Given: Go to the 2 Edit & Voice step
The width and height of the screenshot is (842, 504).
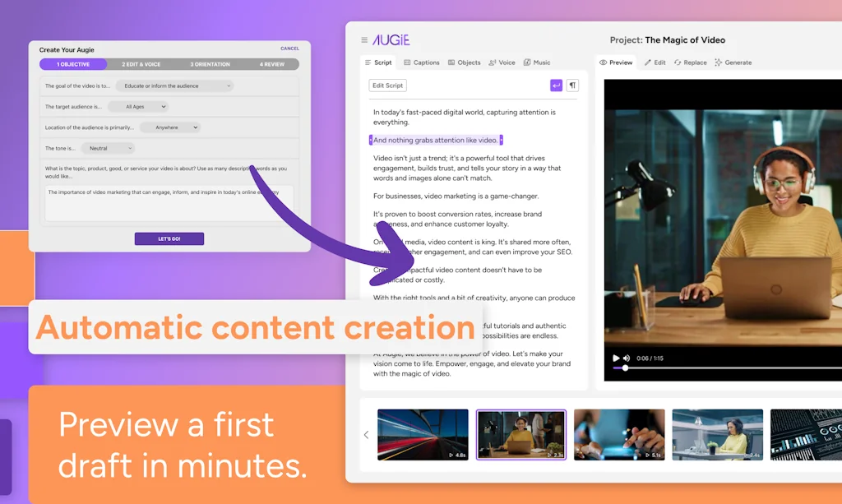Looking at the screenshot, I should point(141,64).
